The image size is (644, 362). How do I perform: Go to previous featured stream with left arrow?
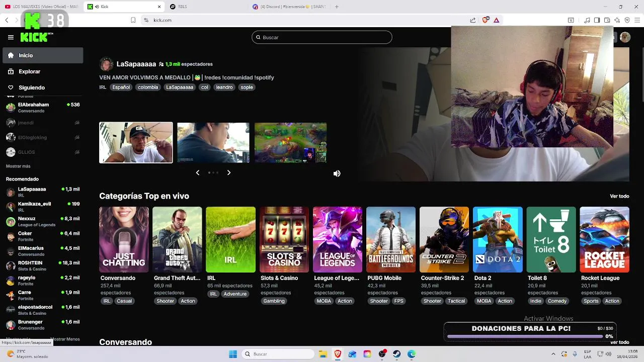point(198,172)
